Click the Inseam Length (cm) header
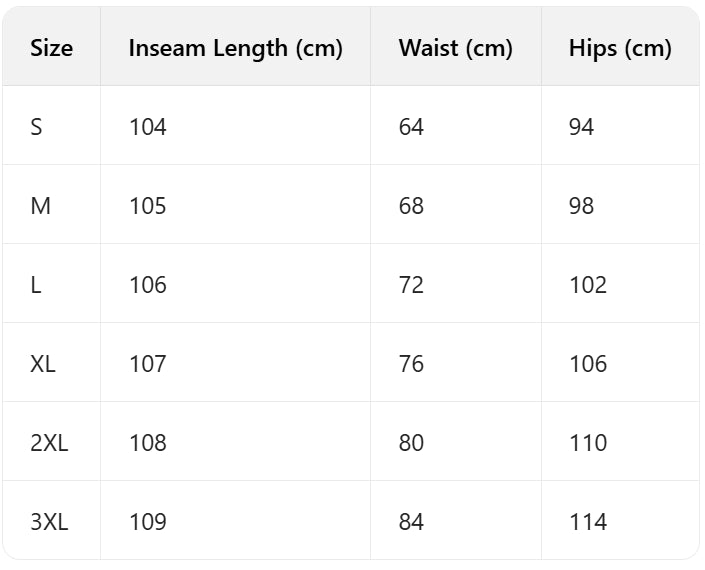 pyautogui.click(x=235, y=48)
